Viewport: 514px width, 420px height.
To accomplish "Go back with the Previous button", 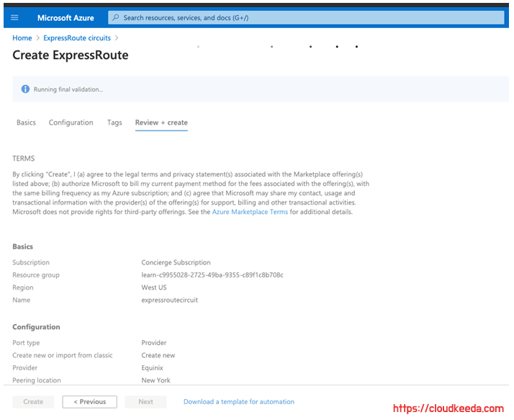I will pos(89,401).
